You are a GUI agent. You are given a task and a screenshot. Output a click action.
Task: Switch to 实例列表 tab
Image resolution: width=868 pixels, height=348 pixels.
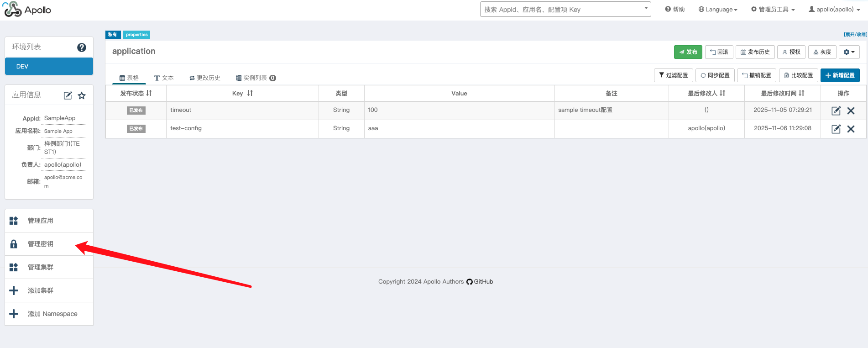pyautogui.click(x=256, y=78)
